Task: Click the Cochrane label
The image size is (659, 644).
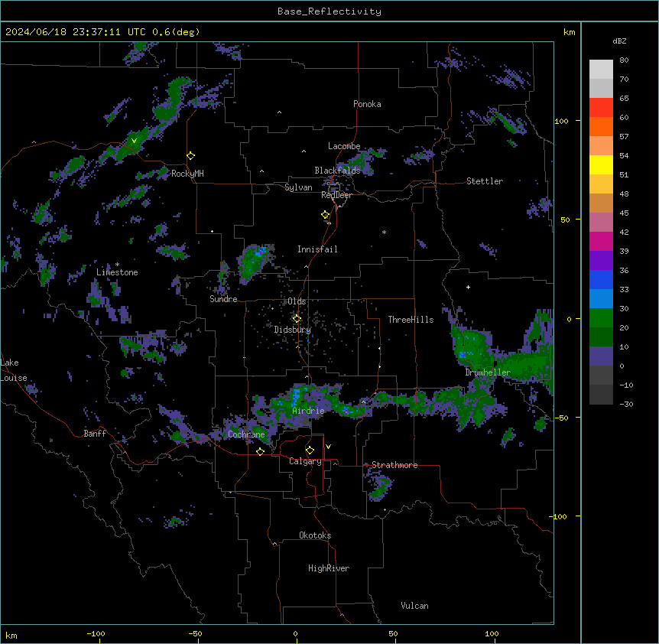Action: 246,434
